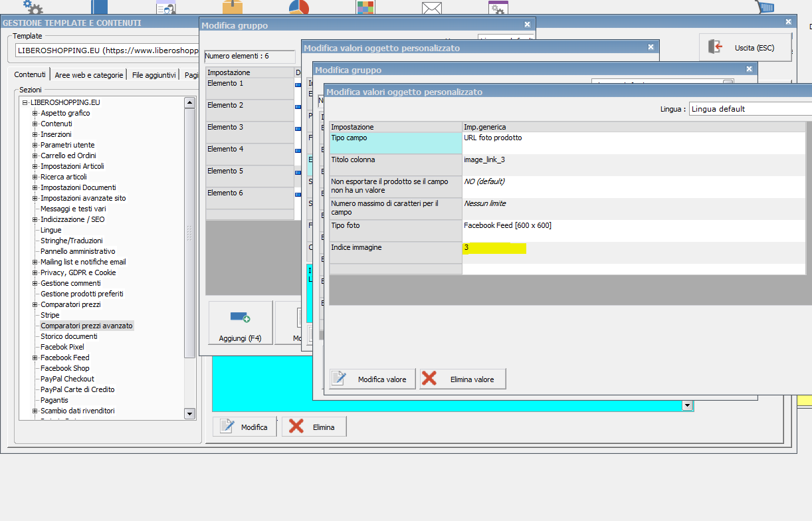The image size is (812, 521).
Task: Click highlighted Indice immagine value 3
Action: pyautogui.click(x=494, y=248)
